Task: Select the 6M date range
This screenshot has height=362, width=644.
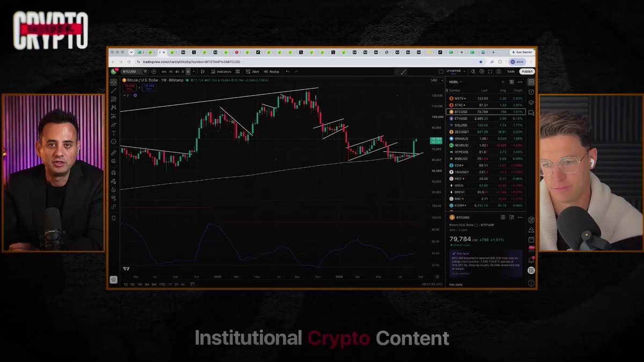Action: (153, 284)
